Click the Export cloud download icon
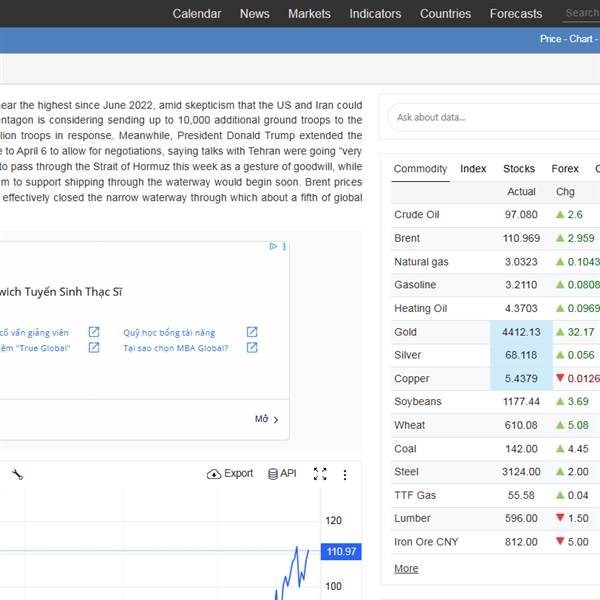600x600 pixels. point(214,474)
